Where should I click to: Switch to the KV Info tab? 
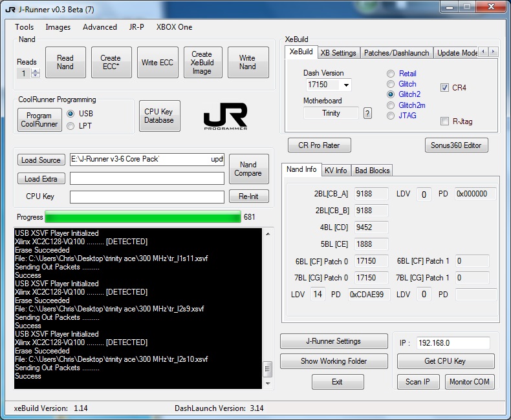(x=335, y=170)
